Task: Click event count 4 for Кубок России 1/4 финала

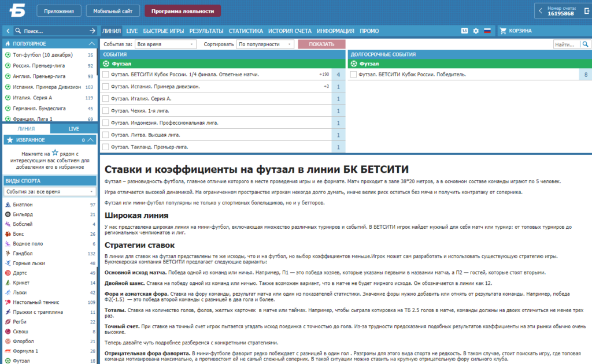Action: [x=338, y=75]
